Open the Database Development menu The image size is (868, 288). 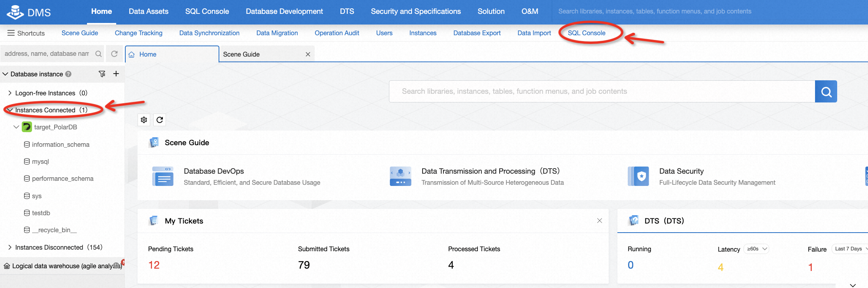284,11
